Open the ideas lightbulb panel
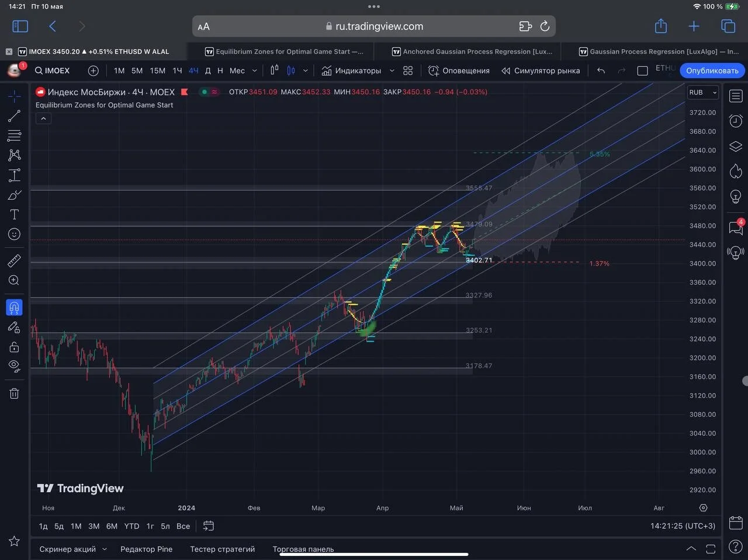Viewport: 748px width, 560px height. coord(736,196)
